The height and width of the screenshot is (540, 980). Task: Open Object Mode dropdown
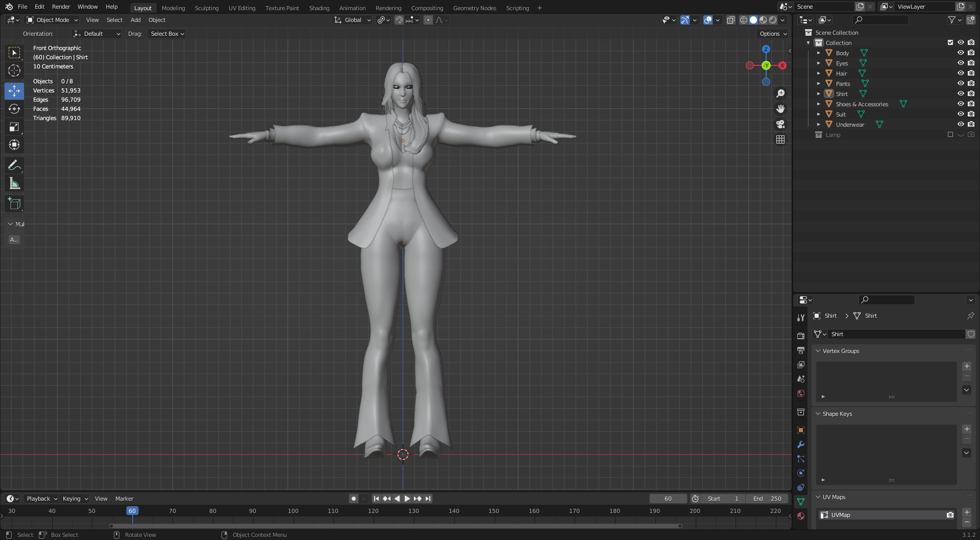point(52,20)
